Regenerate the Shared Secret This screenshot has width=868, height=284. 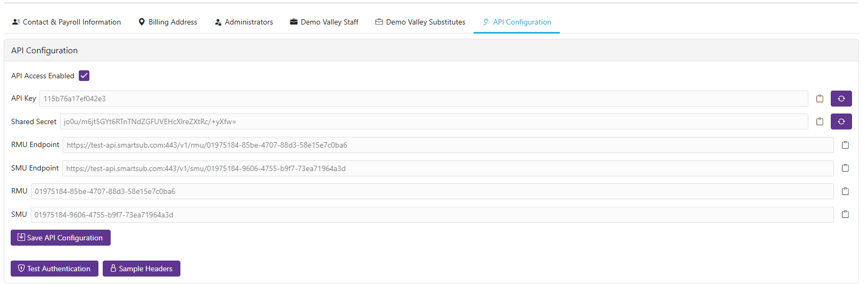[841, 121]
